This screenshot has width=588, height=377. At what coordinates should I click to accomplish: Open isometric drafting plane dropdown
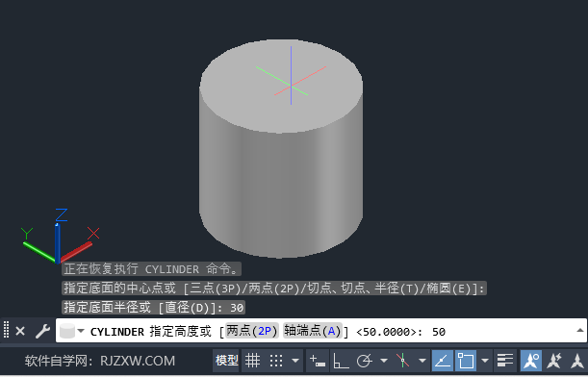tap(422, 361)
